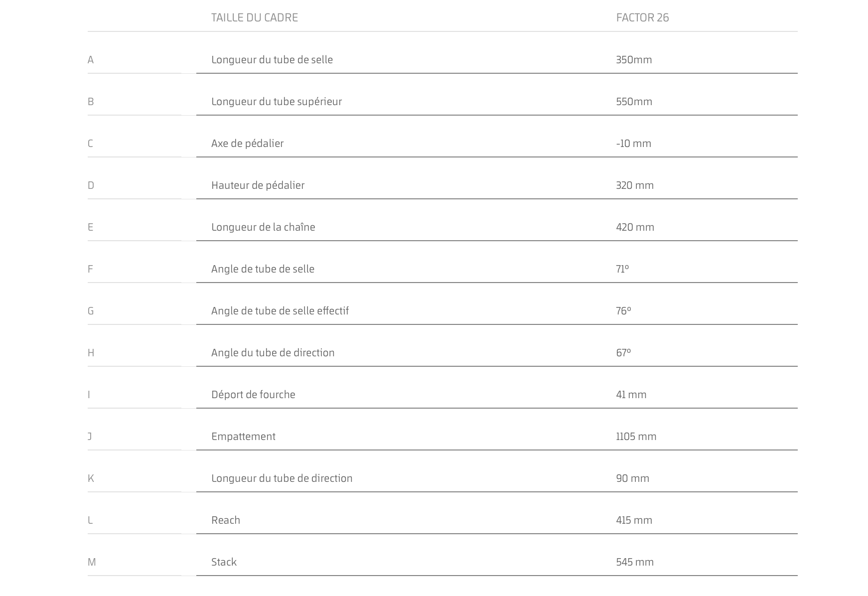The image size is (868, 596).
Task: Select the -10 mm value
Action: pos(633,144)
